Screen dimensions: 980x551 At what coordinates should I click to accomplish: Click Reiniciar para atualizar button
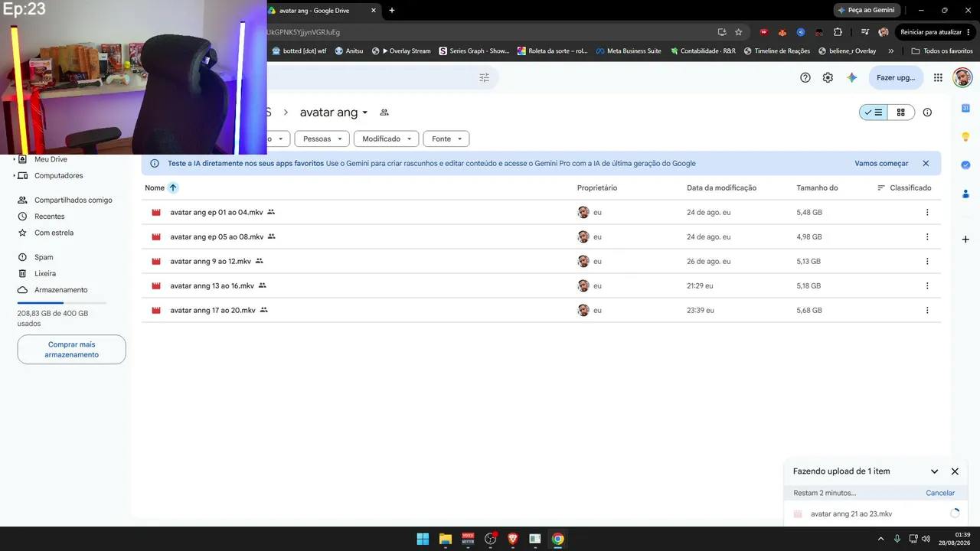point(936,32)
